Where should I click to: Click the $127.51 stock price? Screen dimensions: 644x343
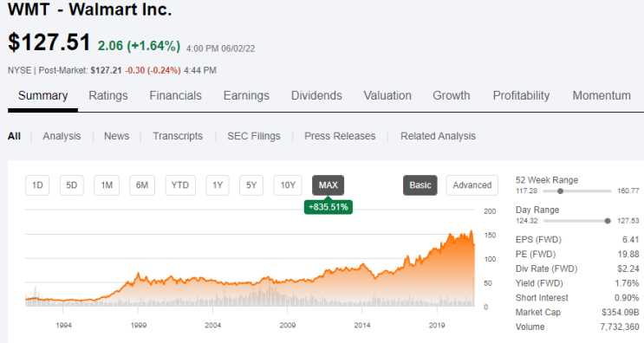coord(49,42)
